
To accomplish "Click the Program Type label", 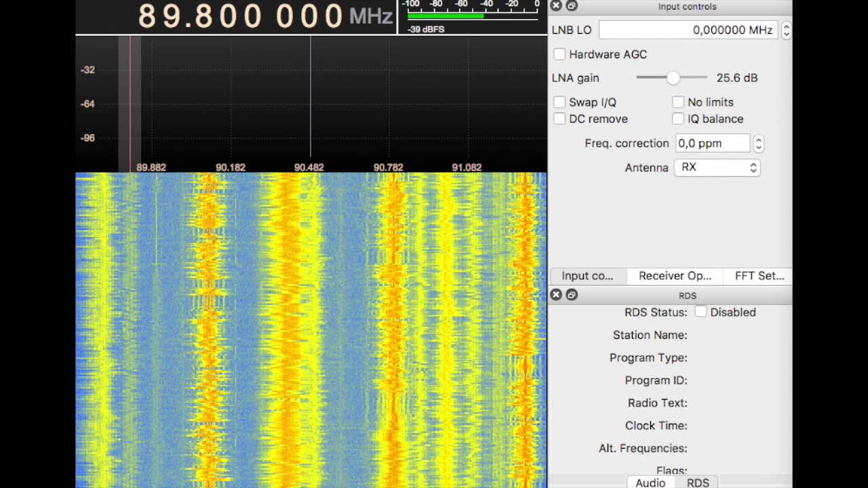I will tap(648, 358).
